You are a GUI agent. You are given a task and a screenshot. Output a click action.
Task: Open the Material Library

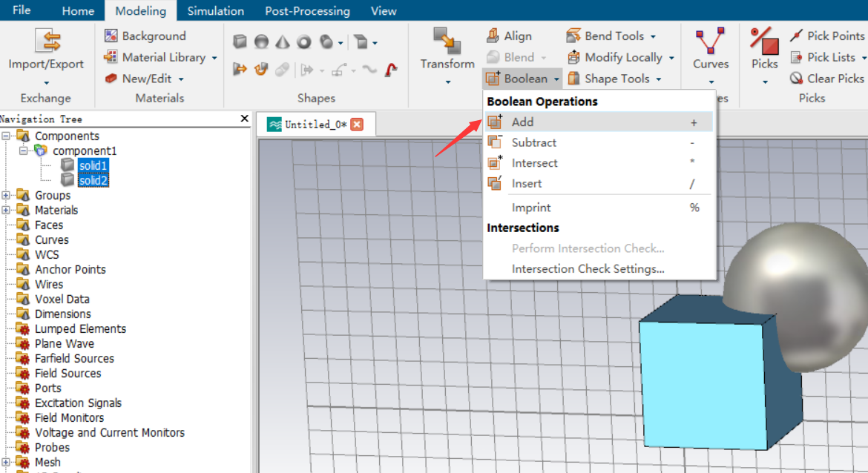click(x=156, y=57)
